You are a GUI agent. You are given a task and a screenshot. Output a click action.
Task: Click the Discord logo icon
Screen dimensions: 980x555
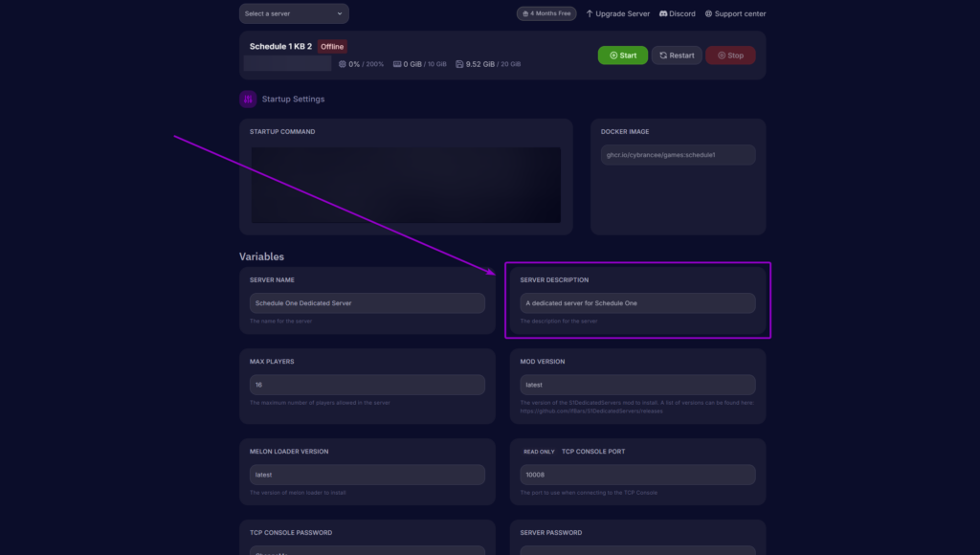(x=663, y=13)
